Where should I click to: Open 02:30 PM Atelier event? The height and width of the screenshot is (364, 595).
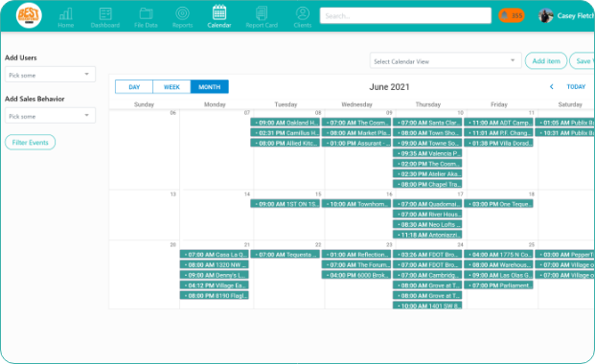click(x=427, y=173)
